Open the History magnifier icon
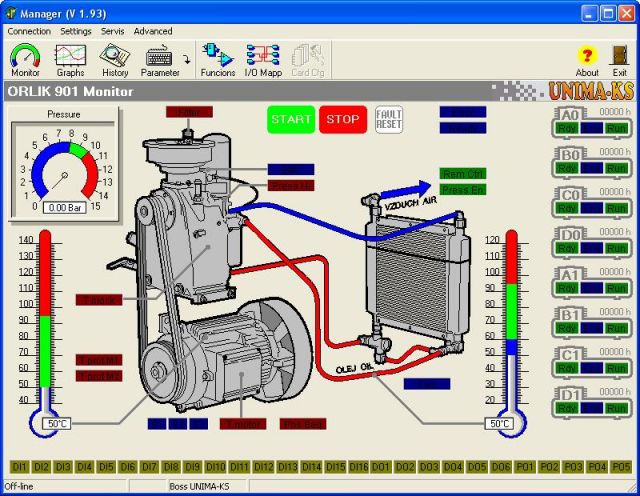640x496 pixels. coord(115,60)
